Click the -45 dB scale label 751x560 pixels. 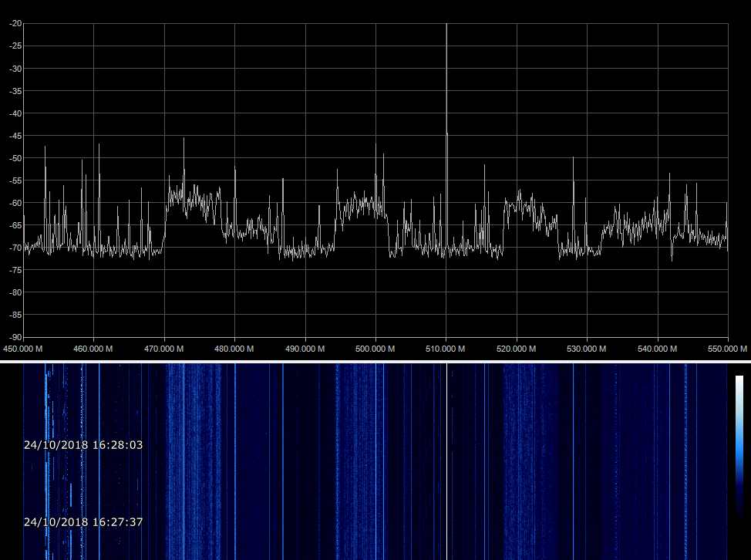pos(15,136)
